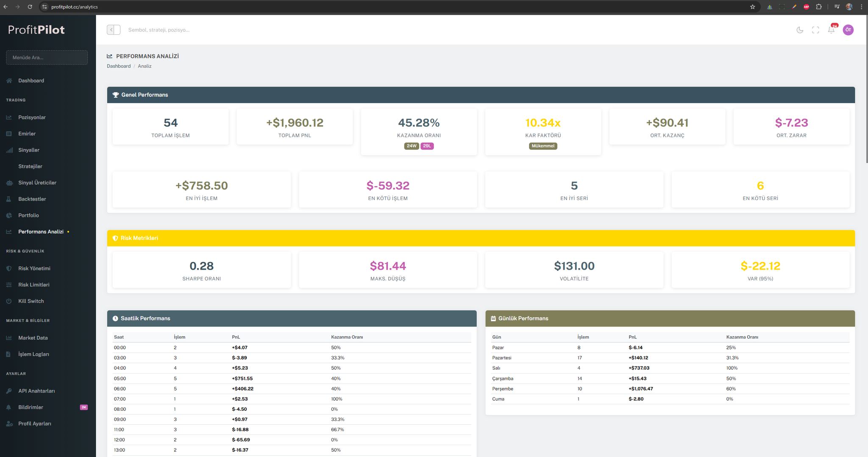
Task: Go to the Emirler page
Action: pos(27,134)
